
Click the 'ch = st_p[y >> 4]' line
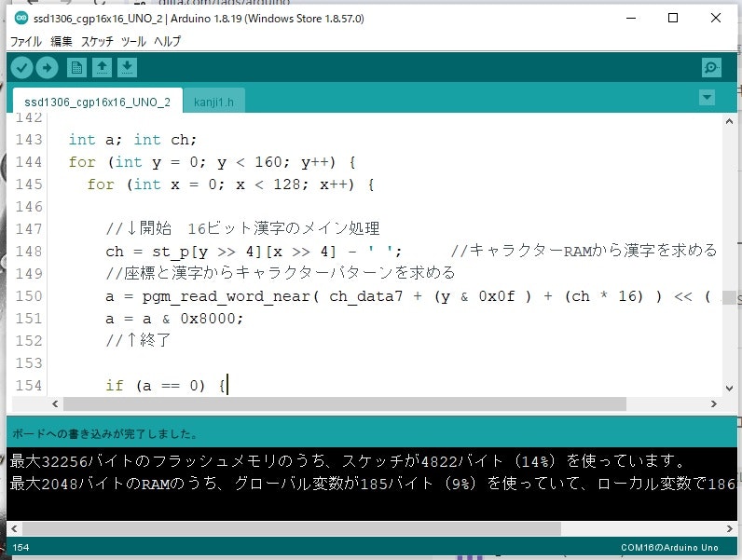(254, 252)
